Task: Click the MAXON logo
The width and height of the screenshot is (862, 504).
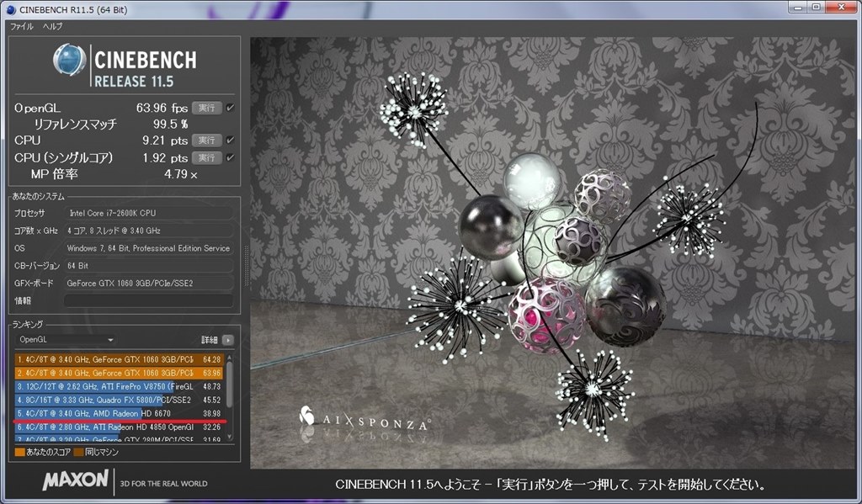Action: [x=75, y=480]
